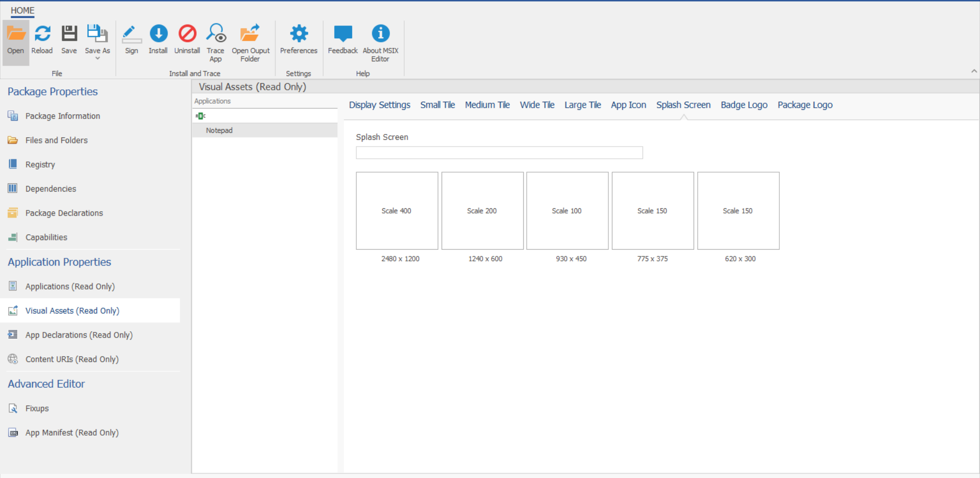980x478 pixels.
Task: Switch to the Small Tile tab
Action: [x=437, y=105]
